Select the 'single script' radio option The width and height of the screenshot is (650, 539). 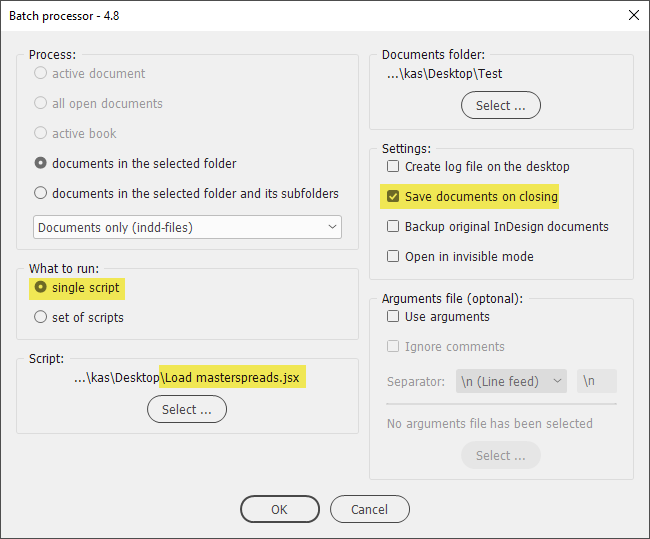click(40, 287)
